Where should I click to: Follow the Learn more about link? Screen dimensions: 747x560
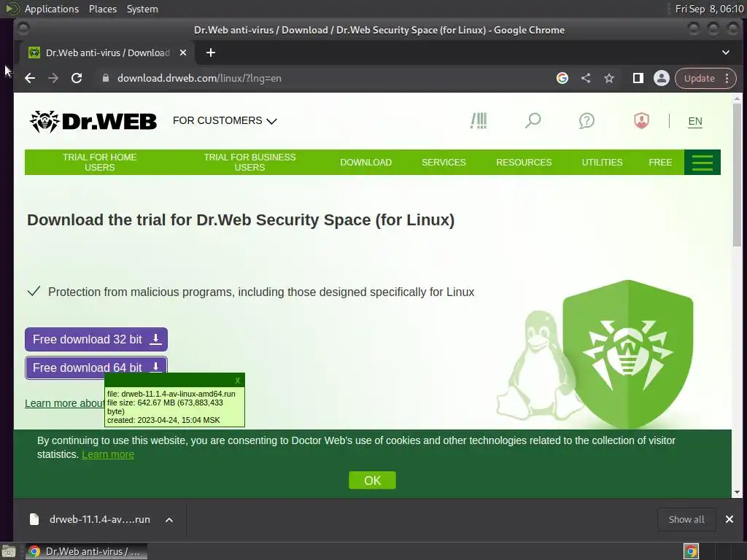(x=65, y=403)
